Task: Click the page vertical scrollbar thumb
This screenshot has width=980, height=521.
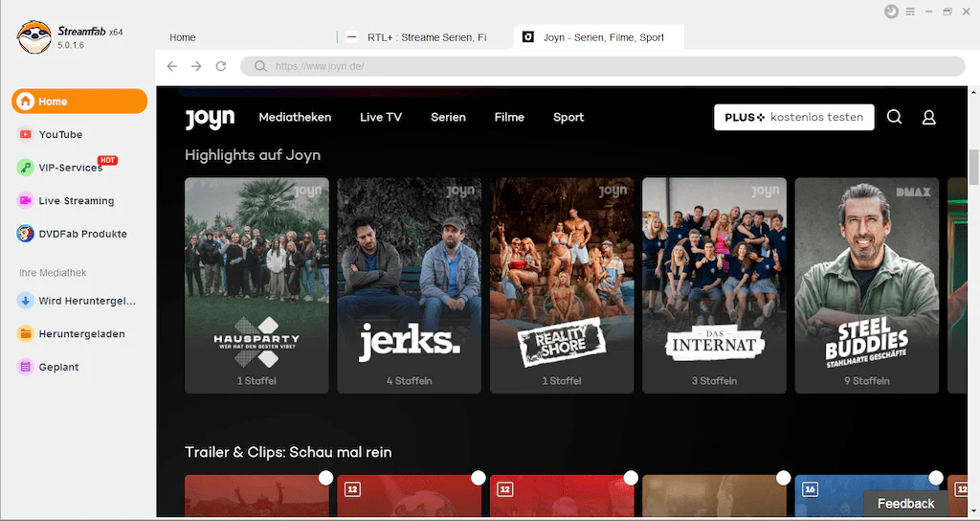Action: click(x=973, y=167)
